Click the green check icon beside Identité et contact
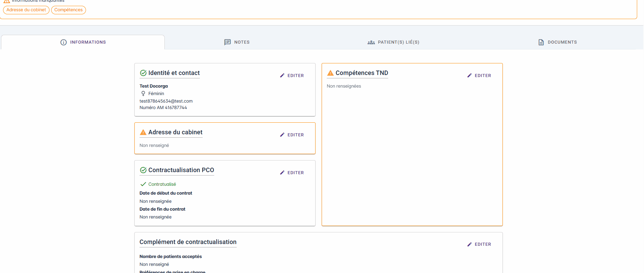The width and height of the screenshot is (644, 273). (x=143, y=73)
